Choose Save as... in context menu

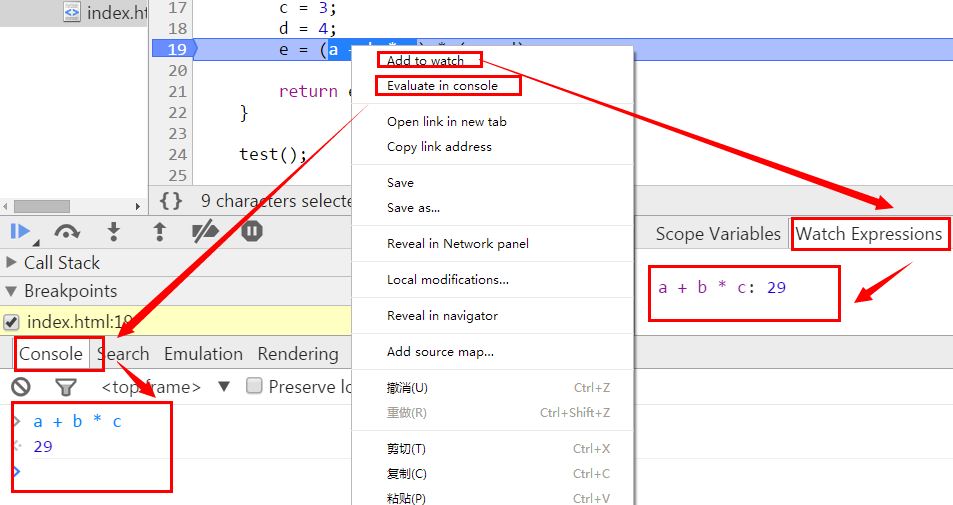pos(413,207)
